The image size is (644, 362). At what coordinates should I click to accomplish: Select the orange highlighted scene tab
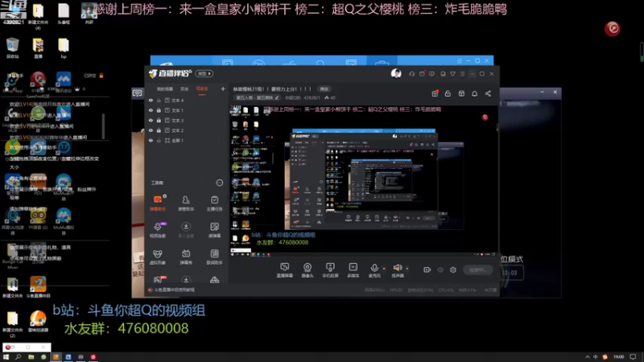click(202, 88)
